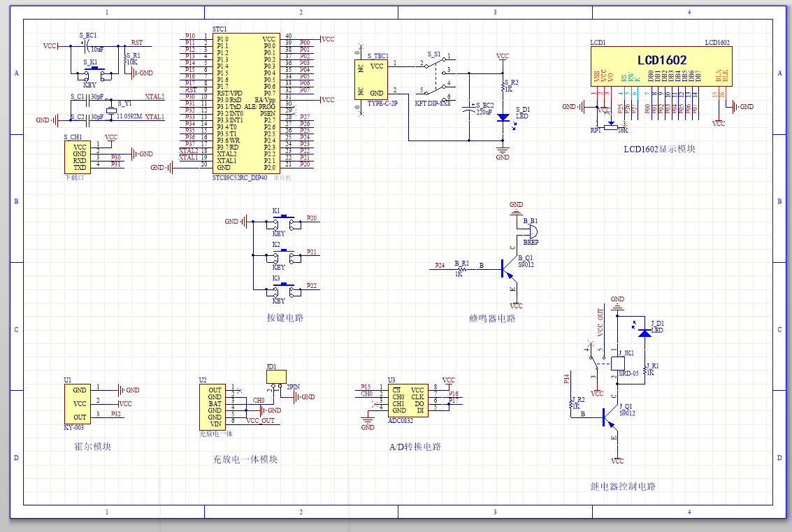Select the 蜂鸣器电路 text label

coord(491,319)
